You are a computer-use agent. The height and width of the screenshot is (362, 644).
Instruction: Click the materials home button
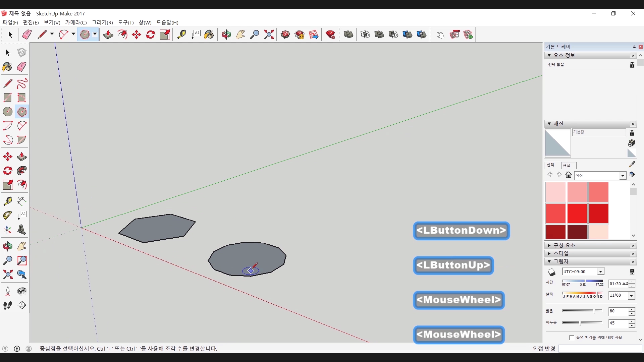coord(568,175)
